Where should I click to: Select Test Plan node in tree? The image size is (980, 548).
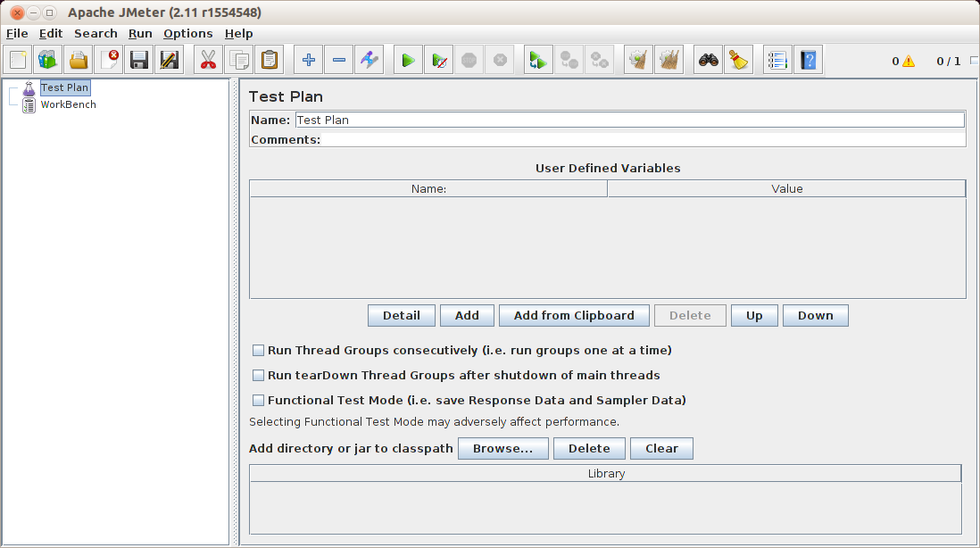point(65,88)
